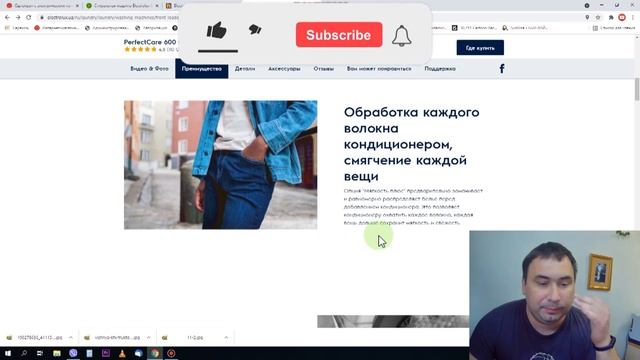Click the Обработка каждого волокна heading
The image size is (640, 360).
411,144
